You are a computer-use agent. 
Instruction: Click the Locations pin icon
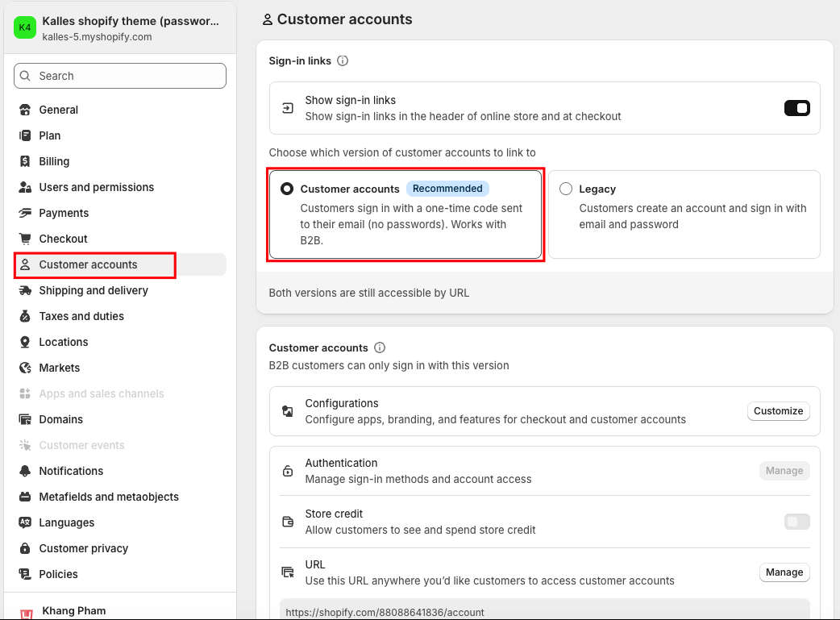25,342
